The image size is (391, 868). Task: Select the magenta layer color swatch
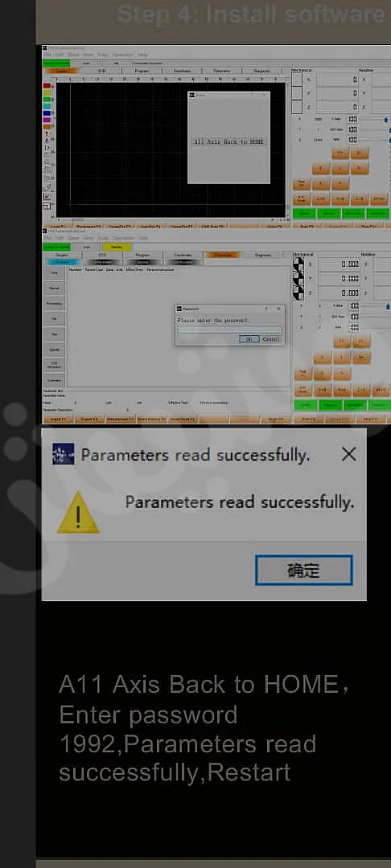(47, 120)
